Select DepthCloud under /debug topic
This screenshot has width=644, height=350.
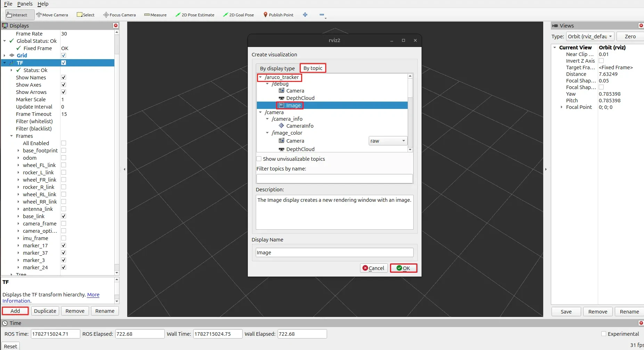(x=300, y=98)
